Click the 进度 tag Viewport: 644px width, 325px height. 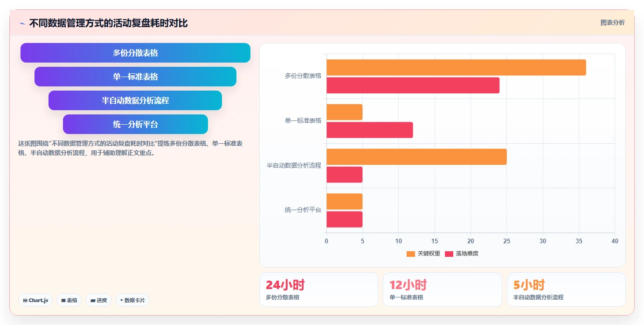tap(98, 300)
